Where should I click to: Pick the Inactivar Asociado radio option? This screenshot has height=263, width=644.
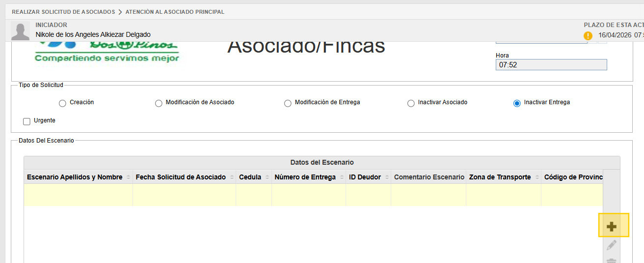tap(411, 103)
